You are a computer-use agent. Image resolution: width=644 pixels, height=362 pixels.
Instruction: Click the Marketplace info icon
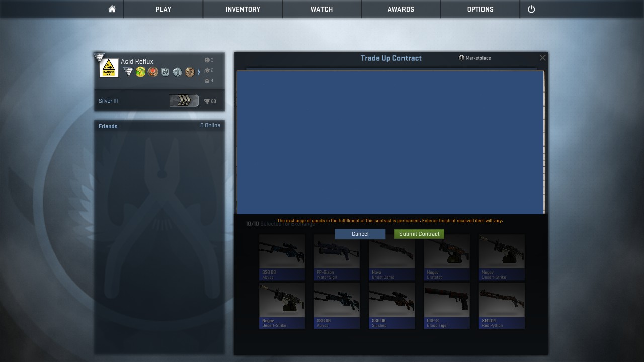tap(461, 58)
